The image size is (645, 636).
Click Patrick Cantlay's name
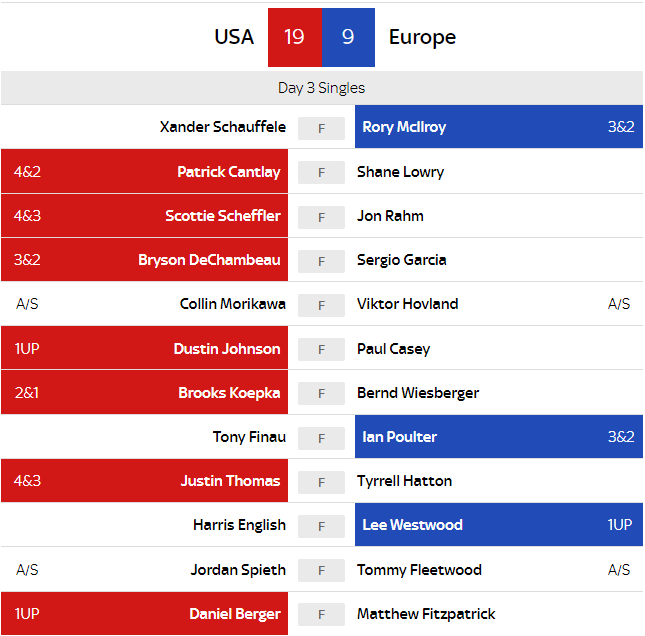pos(229,172)
